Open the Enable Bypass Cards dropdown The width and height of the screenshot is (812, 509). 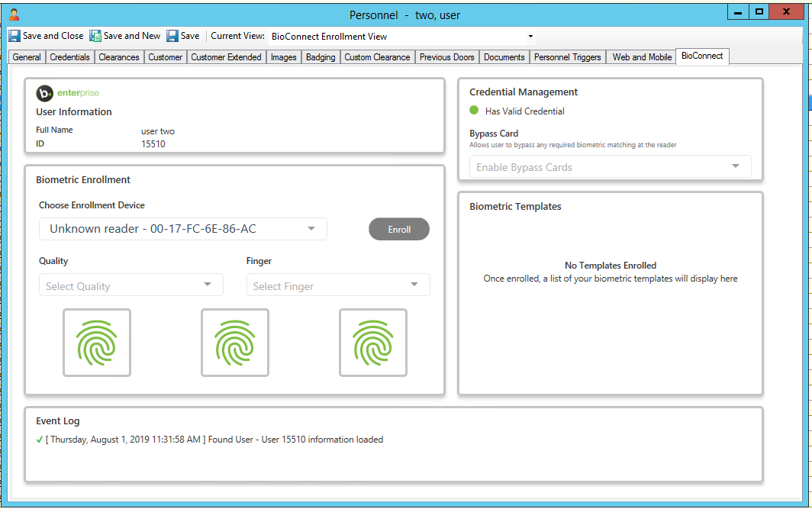point(610,167)
